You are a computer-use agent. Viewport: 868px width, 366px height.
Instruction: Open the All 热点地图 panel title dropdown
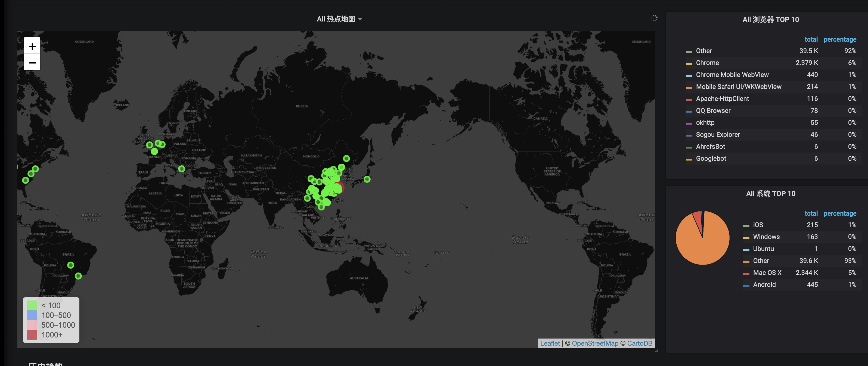tap(339, 19)
